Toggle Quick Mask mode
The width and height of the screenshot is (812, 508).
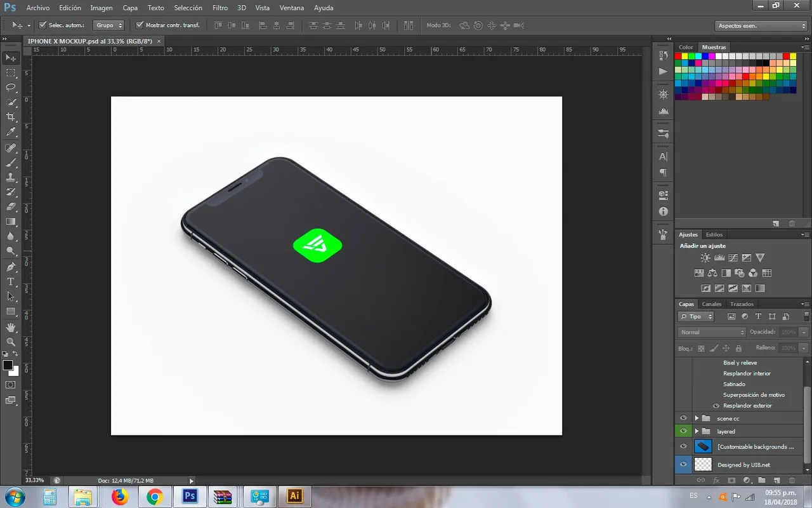pos(11,385)
